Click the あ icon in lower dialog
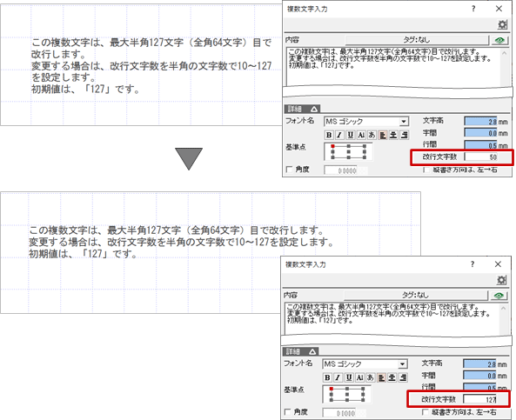The height and width of the screenshot is (420, 516). click(370, 377)
